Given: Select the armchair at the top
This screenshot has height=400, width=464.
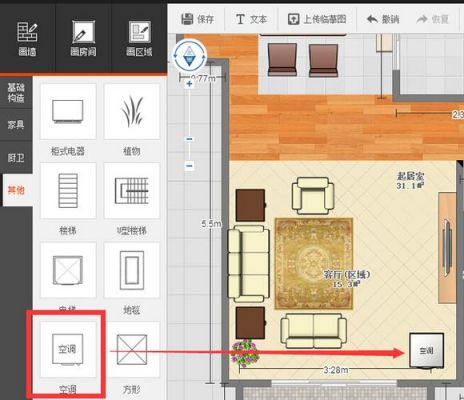Looking at the screenshot, I should (x=313, y=195).
